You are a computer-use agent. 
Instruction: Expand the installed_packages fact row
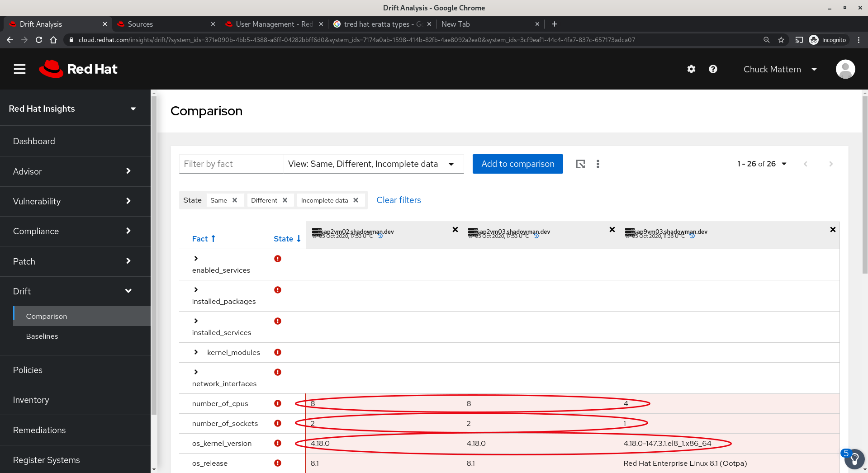196,290
